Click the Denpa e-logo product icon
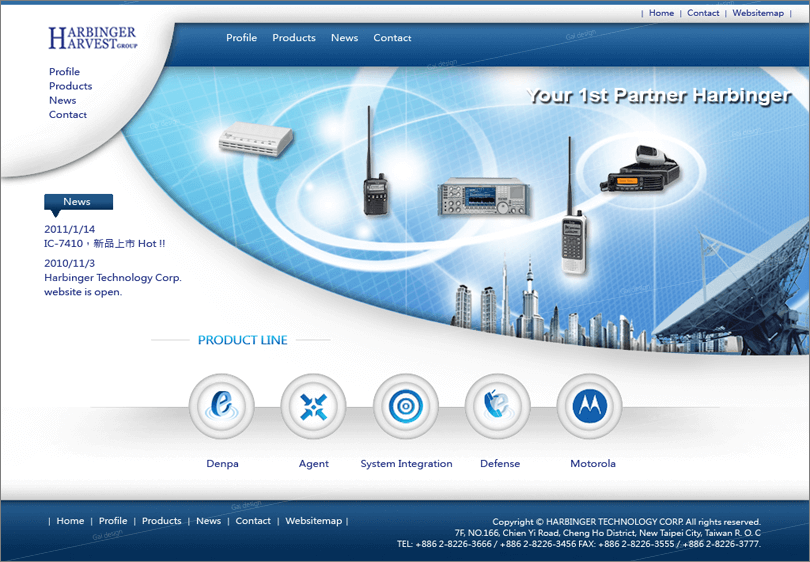 [x=222, y=407]
